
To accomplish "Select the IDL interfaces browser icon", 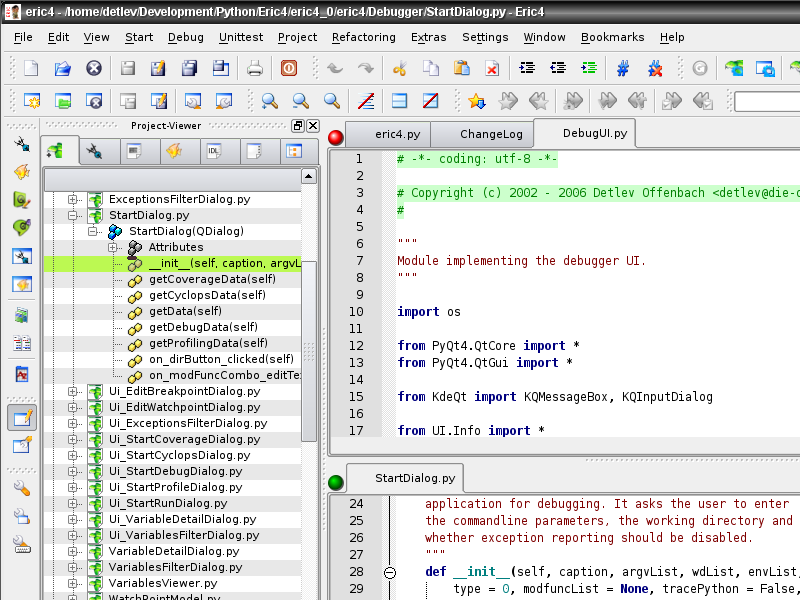I will 214,150.
